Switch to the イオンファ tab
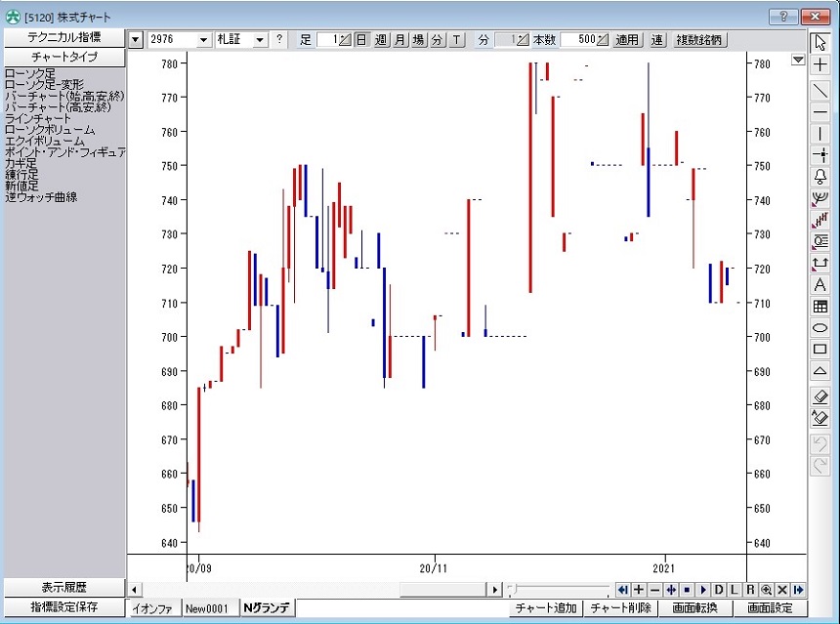This screenshot has height=624, width=840. tap(153, 608)
